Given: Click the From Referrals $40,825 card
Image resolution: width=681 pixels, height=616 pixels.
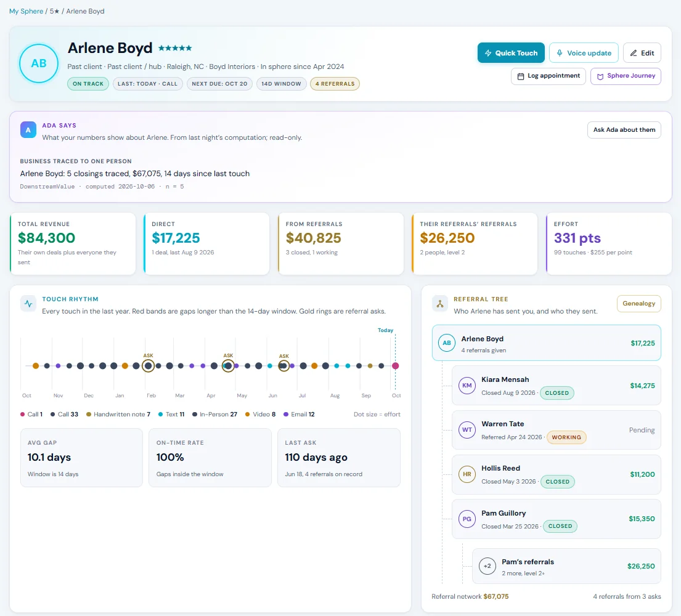Looking at the screenshot, I should coord(340,243).
